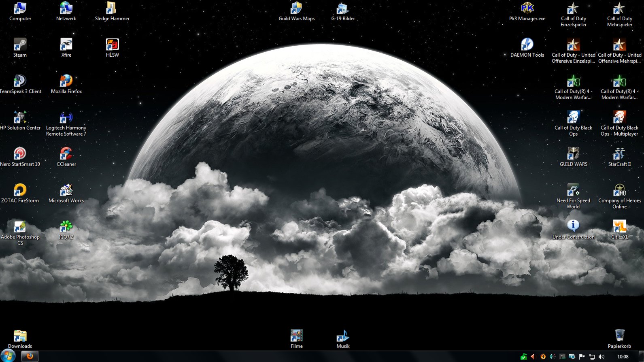Select the Mozilla Firefox desktop icon
The height and width of the screenshot is (362, 644).
tap(66, 81)
